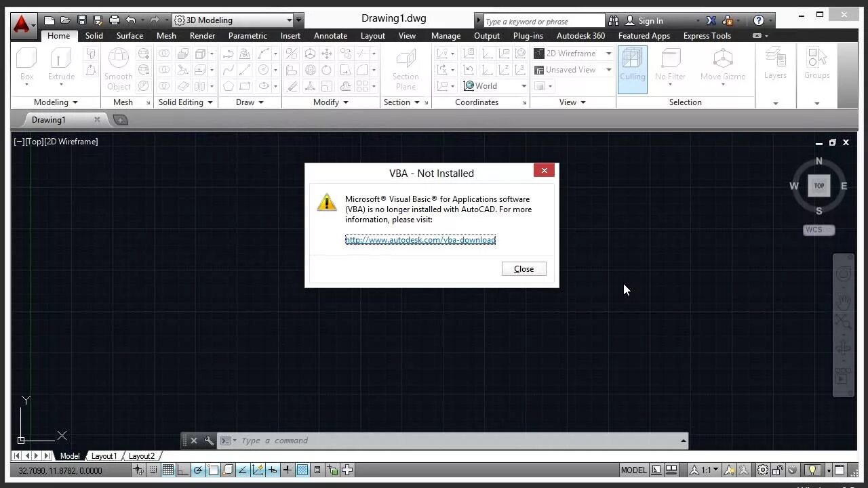Click the customize wrench icon in command line

[209, 441]
